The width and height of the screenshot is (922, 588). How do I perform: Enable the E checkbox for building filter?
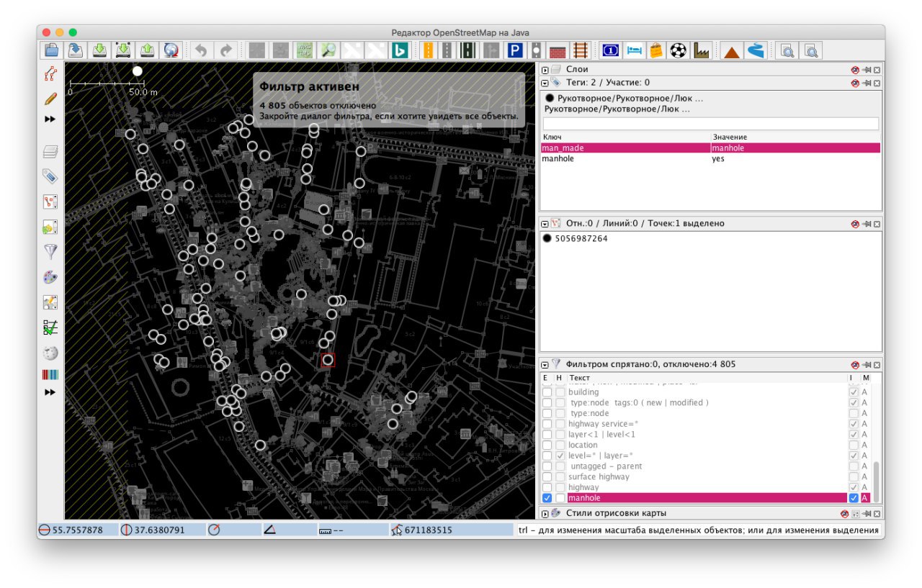coord(547,392)
